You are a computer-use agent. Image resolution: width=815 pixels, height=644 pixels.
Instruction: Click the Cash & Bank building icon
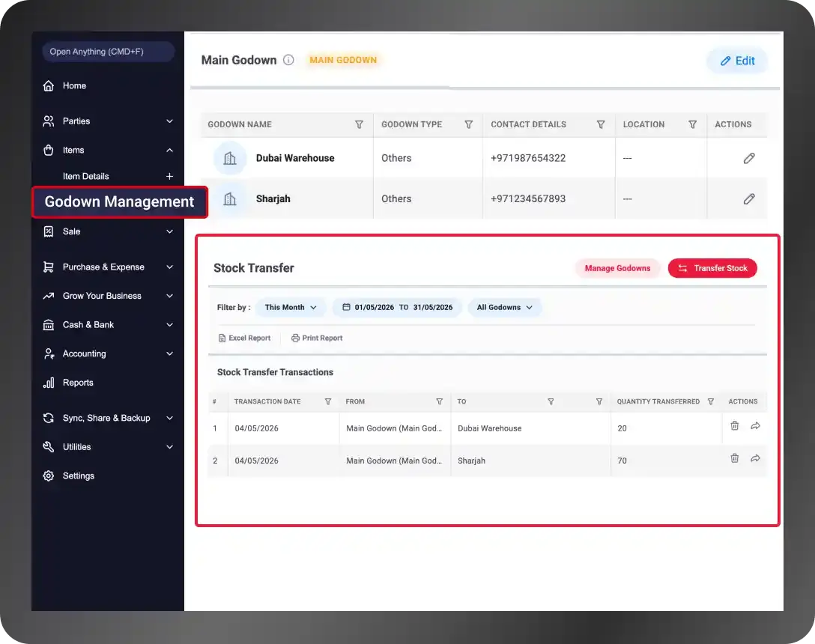tap(49, 325)
